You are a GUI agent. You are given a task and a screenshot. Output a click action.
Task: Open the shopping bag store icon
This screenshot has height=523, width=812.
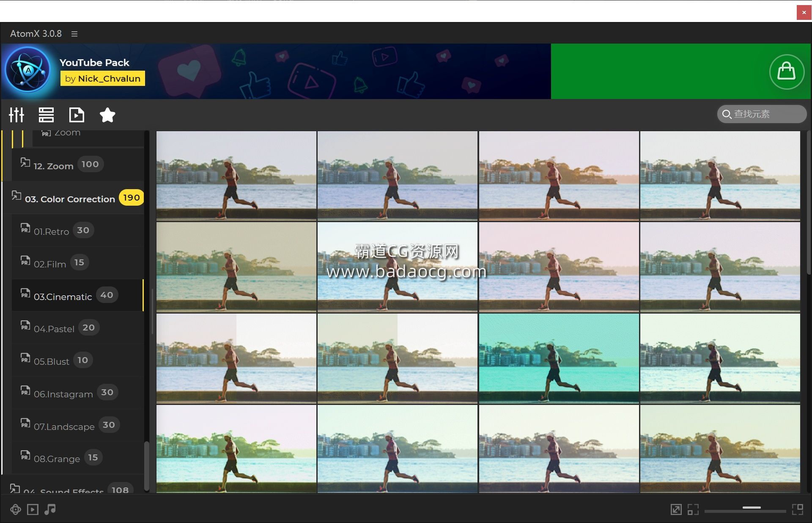click(786, 72)
